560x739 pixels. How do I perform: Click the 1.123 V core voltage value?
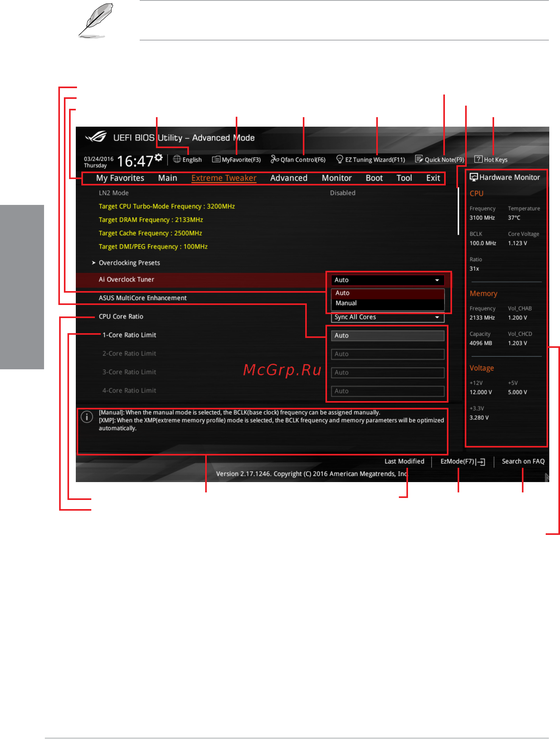(518, 243)
